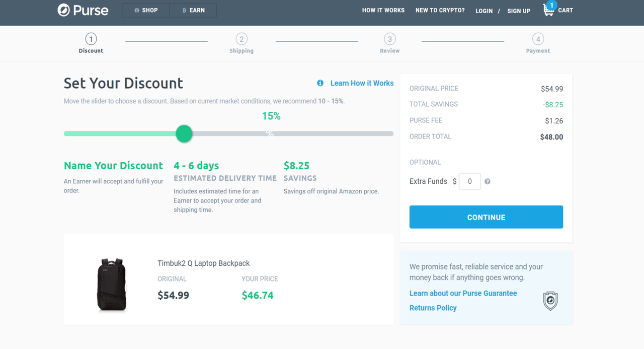Screen dimensions: 644x349
Task: Click the Purse Guarantee shield icon
Action: (550, 301)
